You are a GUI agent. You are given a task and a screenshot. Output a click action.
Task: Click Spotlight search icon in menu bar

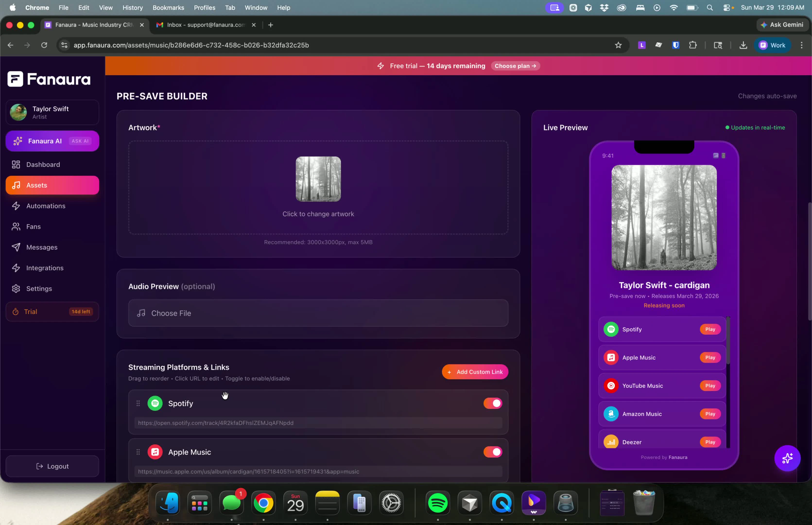tap(710, 8)
